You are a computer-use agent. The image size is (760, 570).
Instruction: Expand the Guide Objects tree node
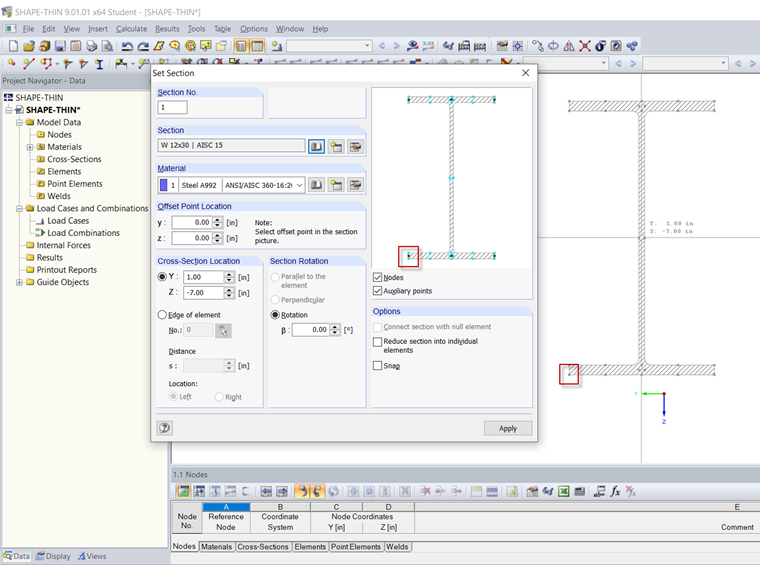[19, 282]
